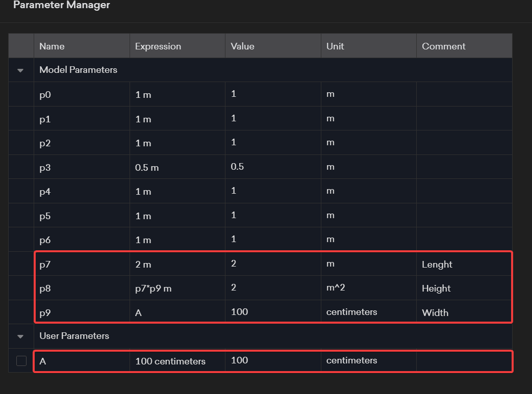Select the Unit column header

(335, 46)
